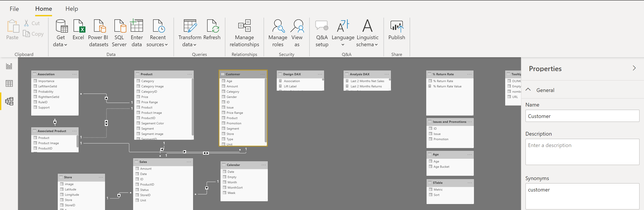Screen dimensions: 644x210
Task: Open the File menu
Action: point(14,9)
